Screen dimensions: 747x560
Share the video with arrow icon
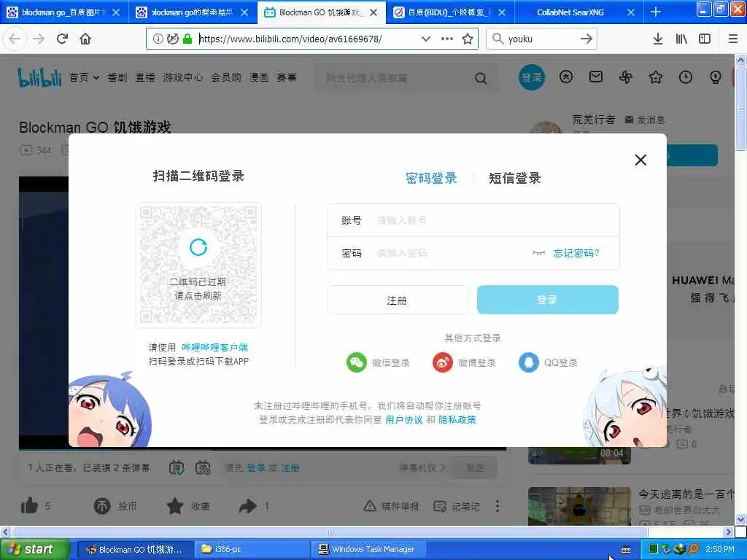pos(248,506)
